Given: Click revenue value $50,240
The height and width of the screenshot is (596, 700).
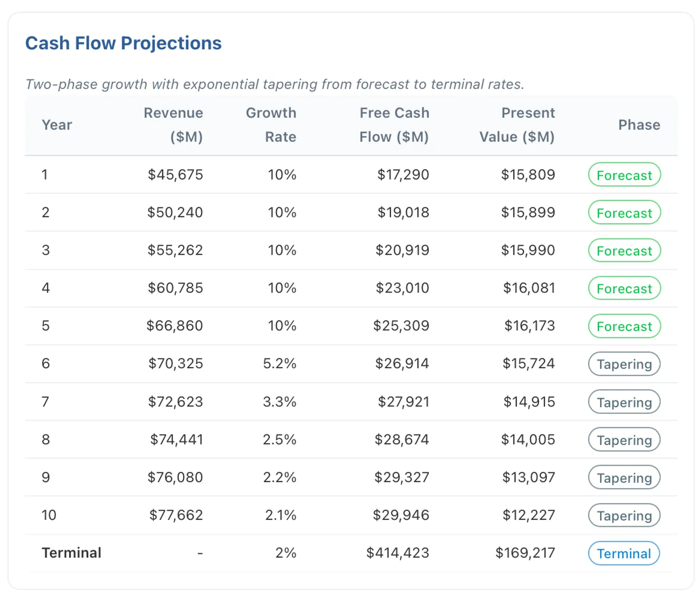Looking at the screenshot, I should [175, 212].
